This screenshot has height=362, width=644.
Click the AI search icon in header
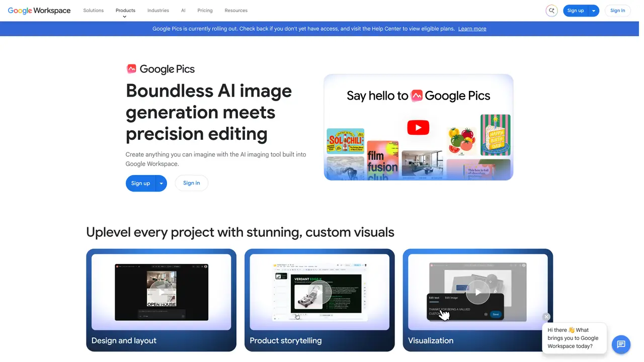pyautogui.click(x=551, y=11)
